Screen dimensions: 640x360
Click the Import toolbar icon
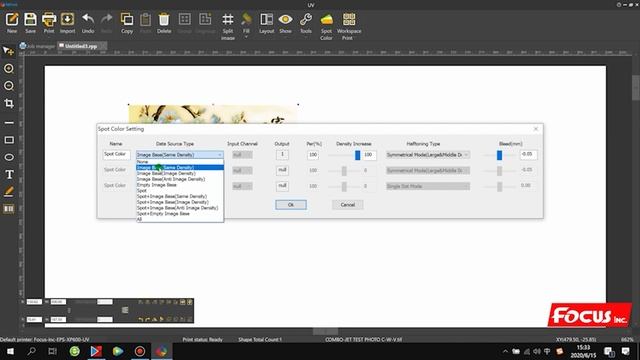67,23
